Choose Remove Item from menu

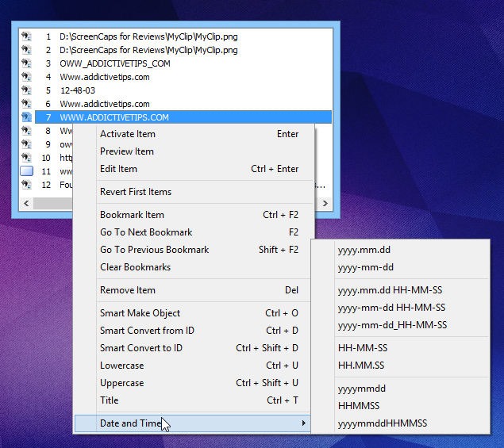[x=193, y=290]
